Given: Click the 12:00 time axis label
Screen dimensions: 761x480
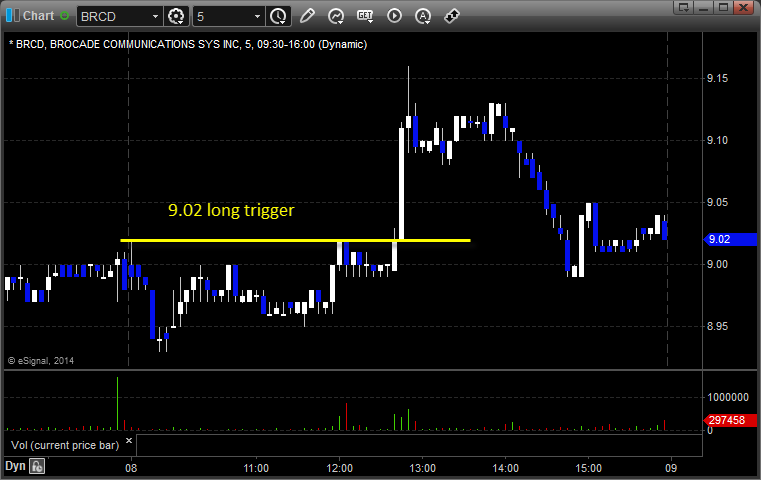Looking at the screenshot, I should (x=339, y=468).
